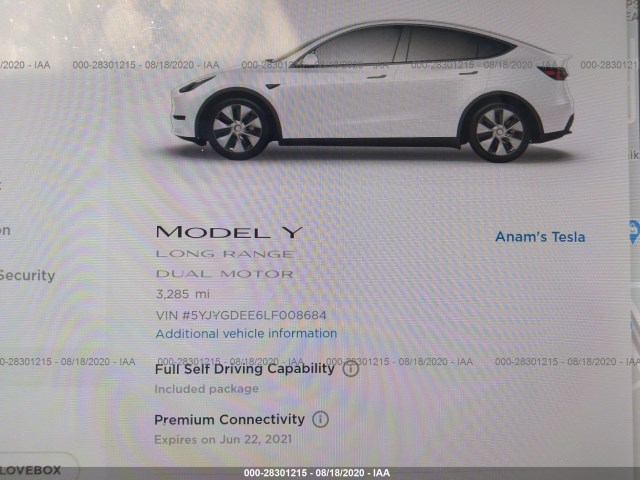The width and height of the screenshot is (640, 480).
Task: Click the VIN number text
Action: [x=241, y=315]
